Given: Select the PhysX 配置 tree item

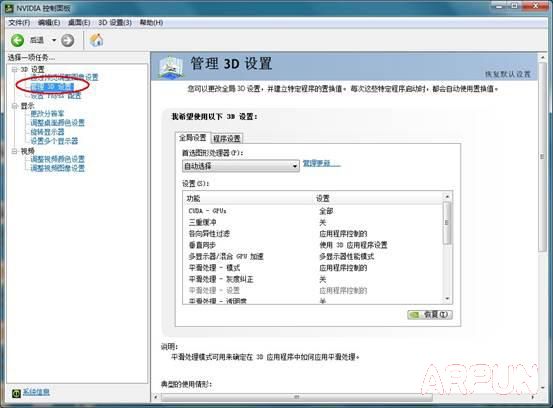Looking at the screenshot, I should pos(56,96).
